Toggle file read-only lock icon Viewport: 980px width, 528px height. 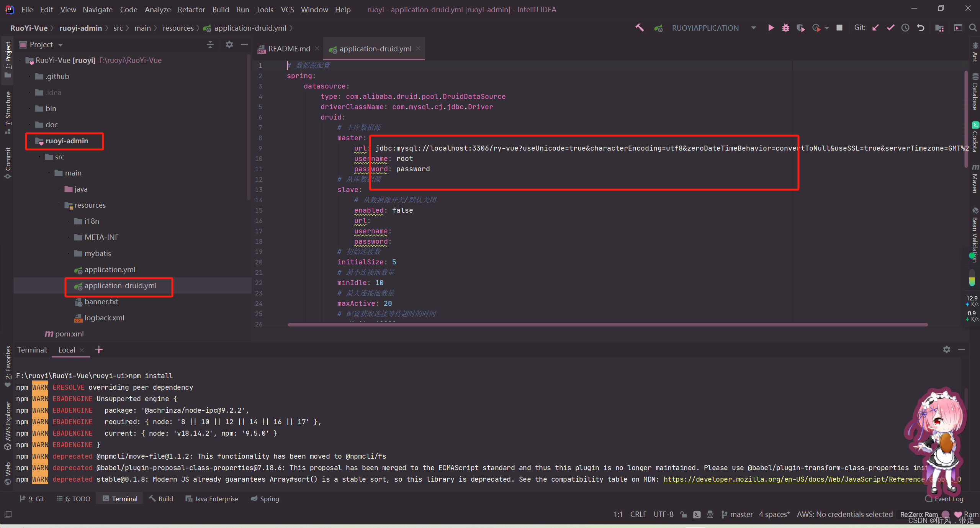point(684,514)
